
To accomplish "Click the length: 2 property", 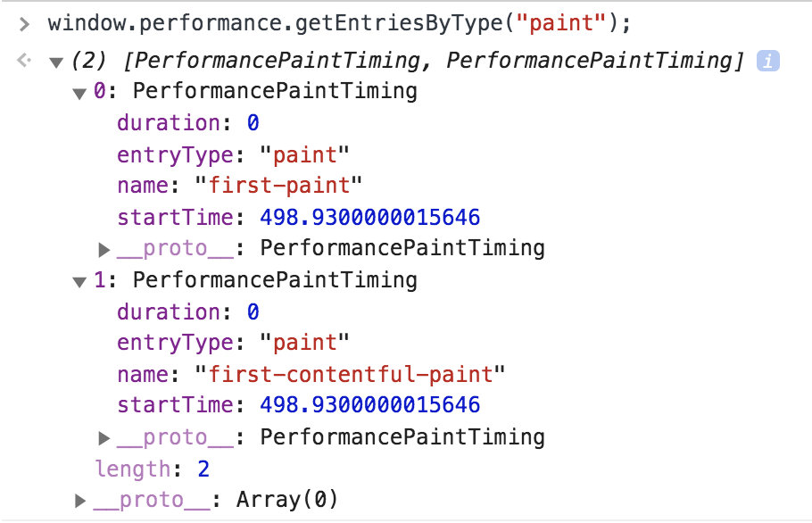I will coord(153,469).
